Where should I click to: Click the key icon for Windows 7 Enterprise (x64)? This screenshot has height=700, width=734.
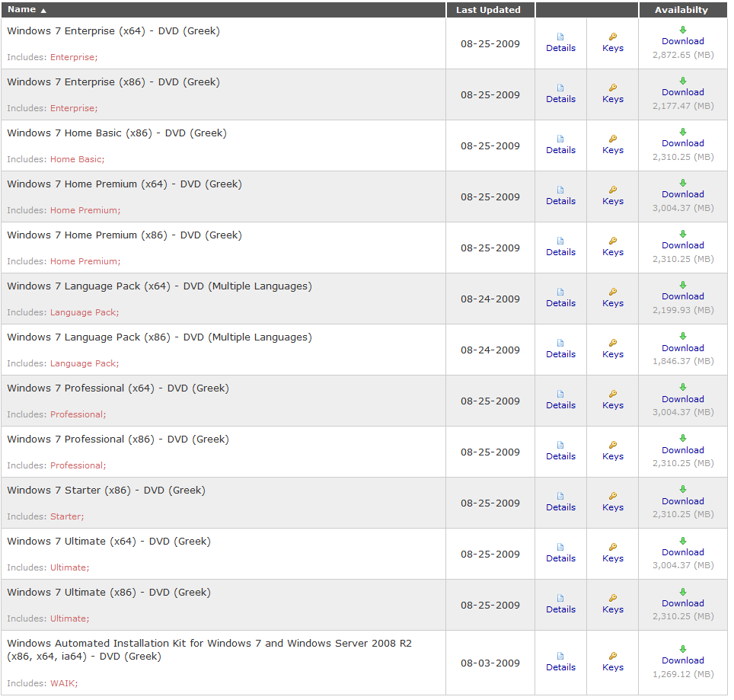612,37
